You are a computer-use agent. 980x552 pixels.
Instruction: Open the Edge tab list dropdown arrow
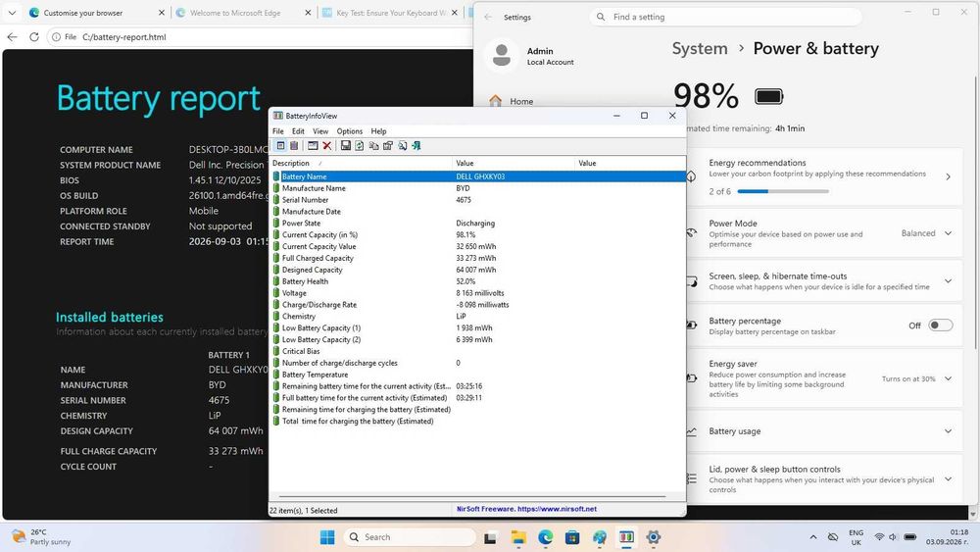point(12,13)
